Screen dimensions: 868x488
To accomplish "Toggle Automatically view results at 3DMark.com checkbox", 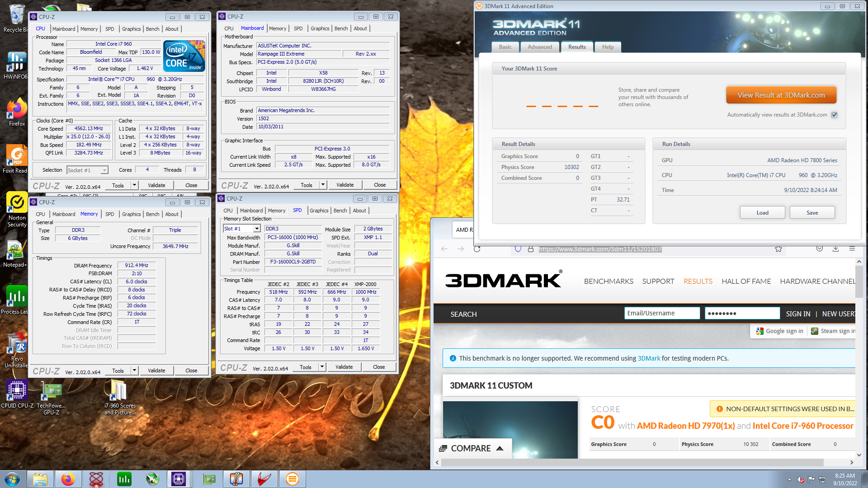I will 835,115.
